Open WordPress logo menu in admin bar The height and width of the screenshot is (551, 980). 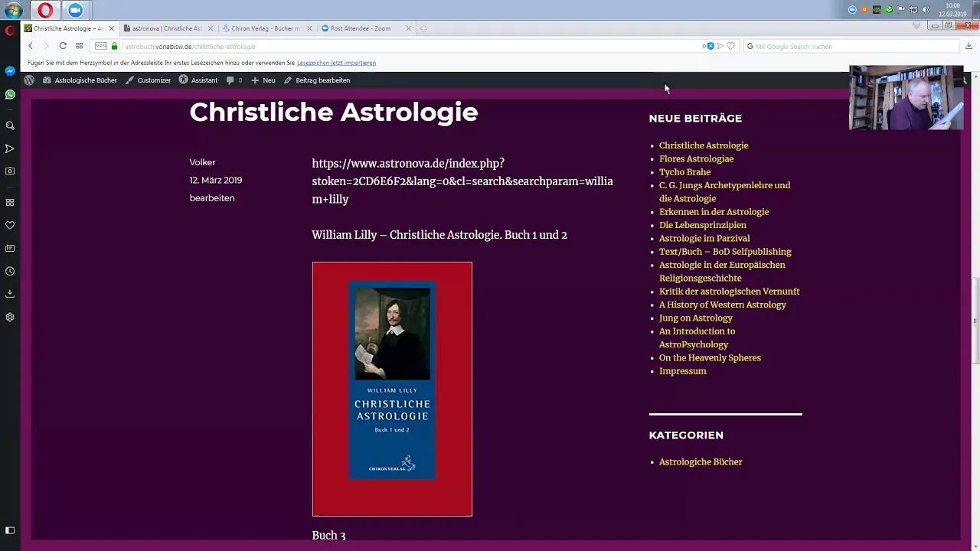[29, 80]
